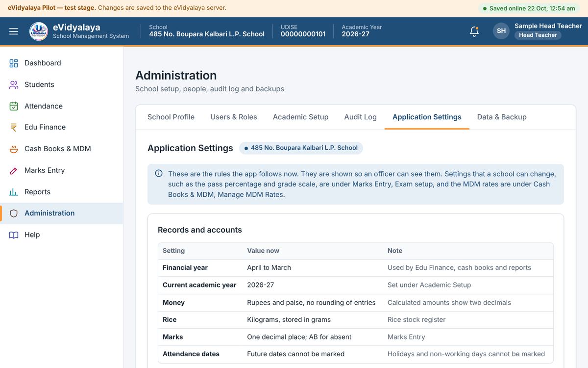The width and height of the screenshot is (588, 368).
Task: Click the Current academic year row label
Action: pos(199,285)
